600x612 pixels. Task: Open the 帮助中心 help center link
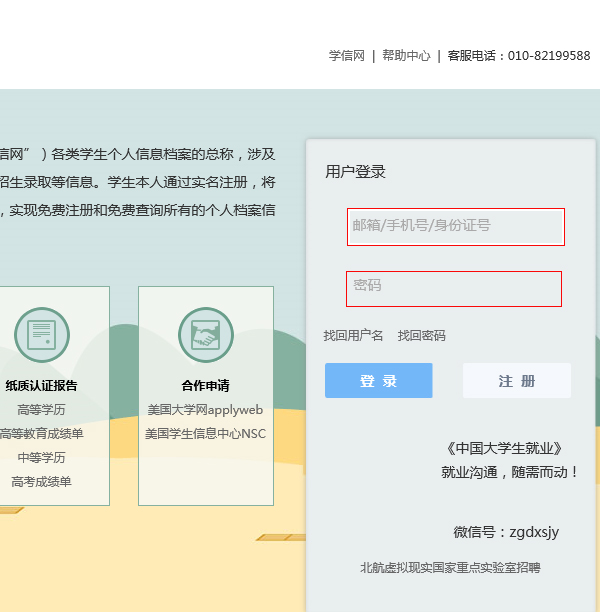click(406, 56)
